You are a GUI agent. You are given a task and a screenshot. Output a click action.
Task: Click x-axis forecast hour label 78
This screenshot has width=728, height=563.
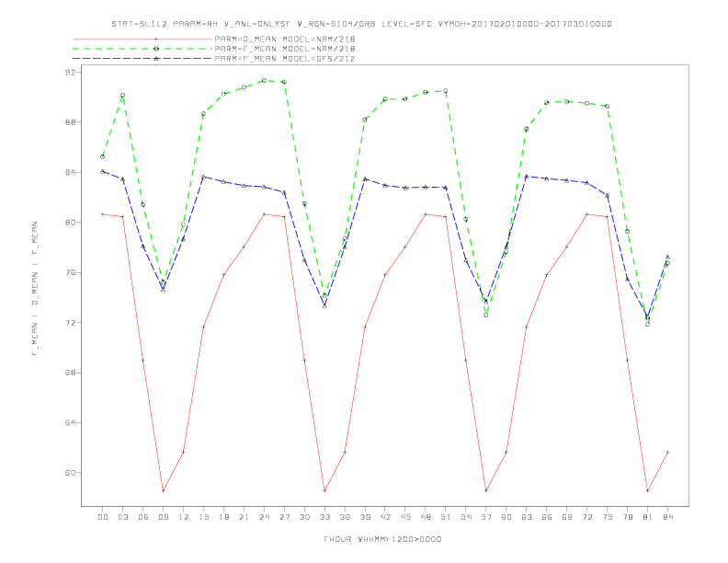(x=628, y=517)
